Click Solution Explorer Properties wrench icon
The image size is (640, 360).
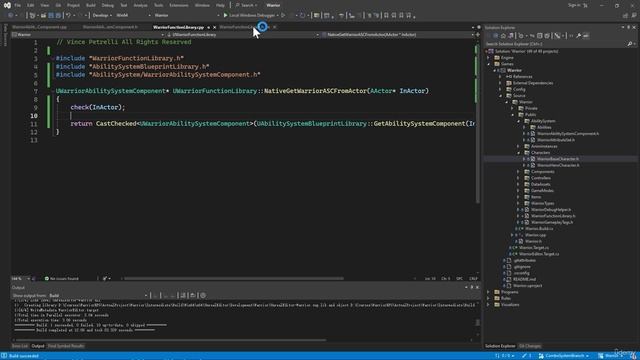pyautogui.click(x=578, y=36)
